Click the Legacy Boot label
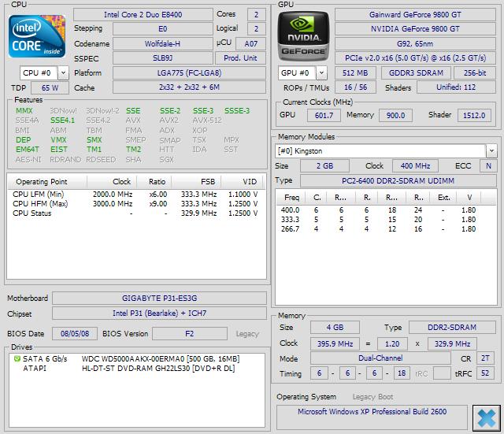The image size is (504, 434). [x=372, y=397]
